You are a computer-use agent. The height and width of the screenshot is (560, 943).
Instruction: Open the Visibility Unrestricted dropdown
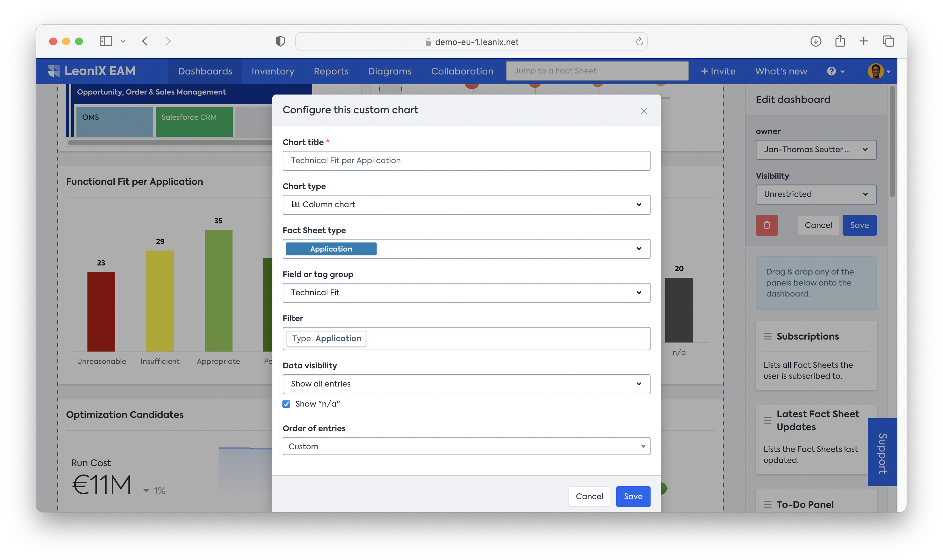tap(816, 194)
